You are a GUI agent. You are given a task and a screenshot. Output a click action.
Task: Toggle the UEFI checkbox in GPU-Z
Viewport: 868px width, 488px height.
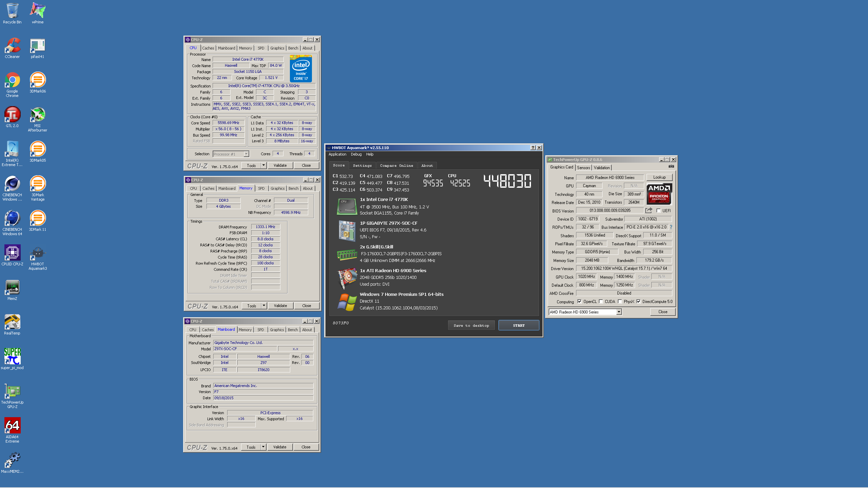tap(658, 210)
